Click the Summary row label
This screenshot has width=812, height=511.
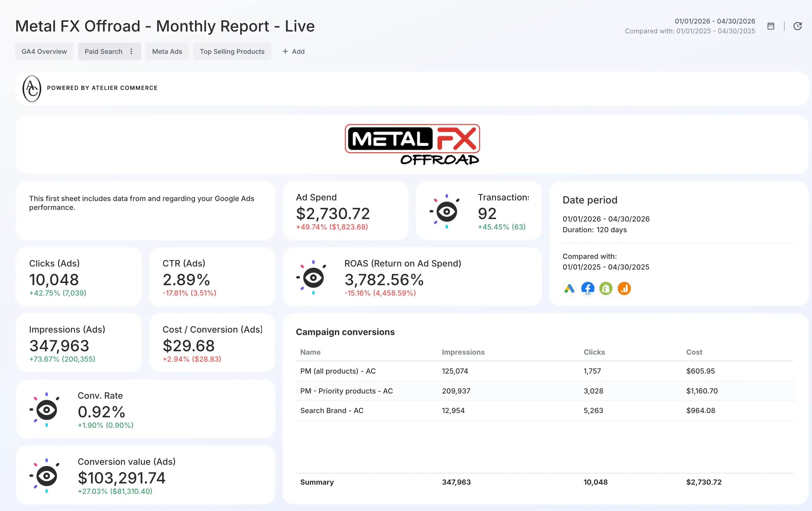(x=317, y=482)
